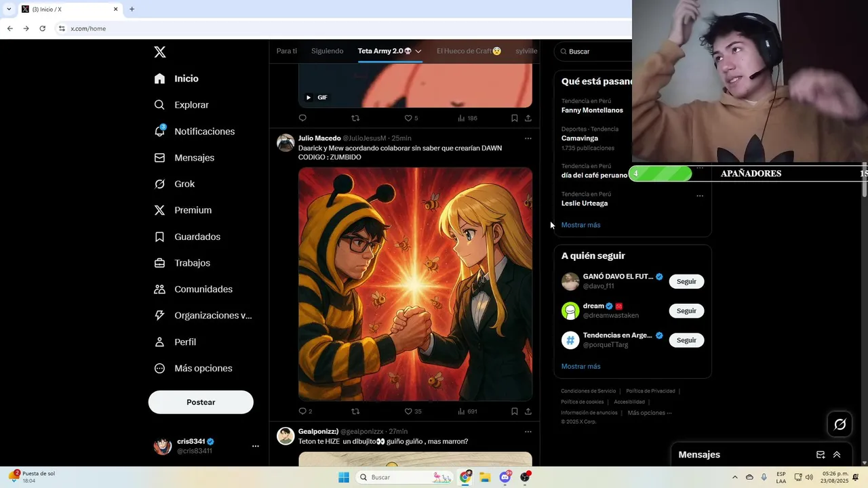Open Chrome from the taskbar
The height and width of the screenshot is (488, 868).
(465, 477)
